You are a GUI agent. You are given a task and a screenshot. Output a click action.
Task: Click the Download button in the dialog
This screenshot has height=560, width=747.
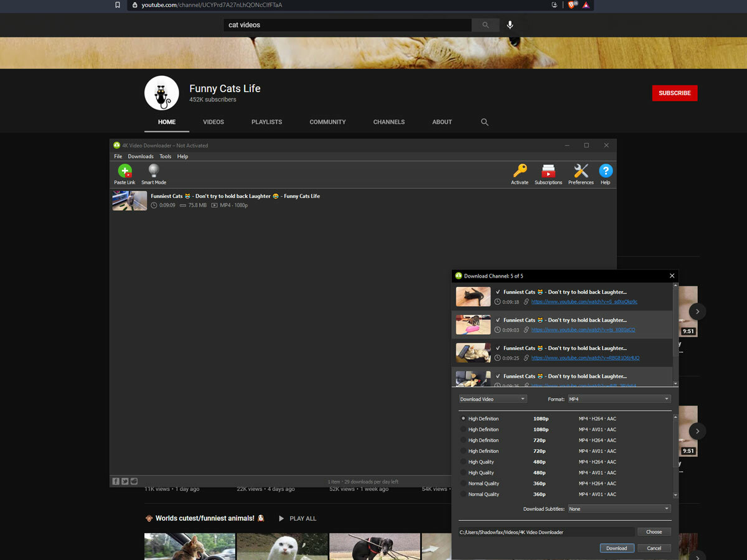617,548
